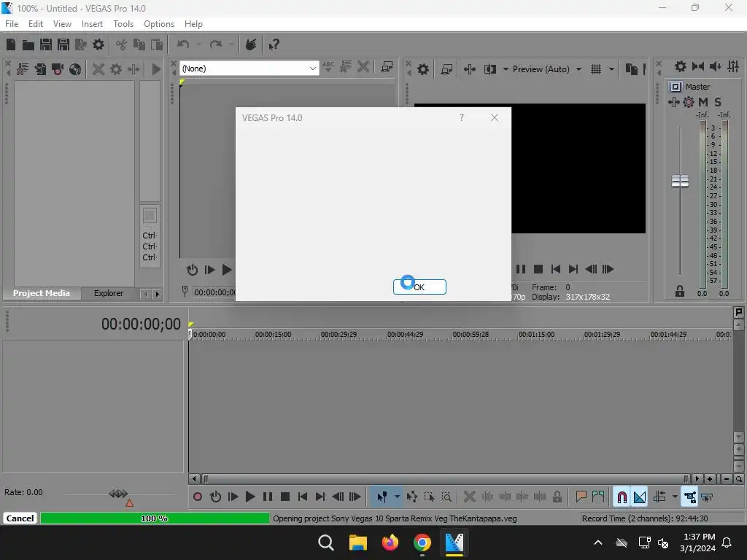Click Record button in timeline transport
Viewport: 747px width, 560px height.
[198, 497]
